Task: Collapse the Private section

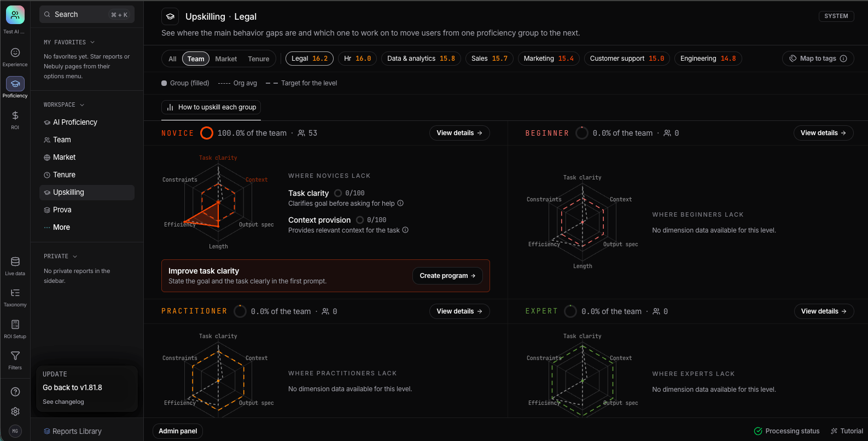Action: pos(61,256)
